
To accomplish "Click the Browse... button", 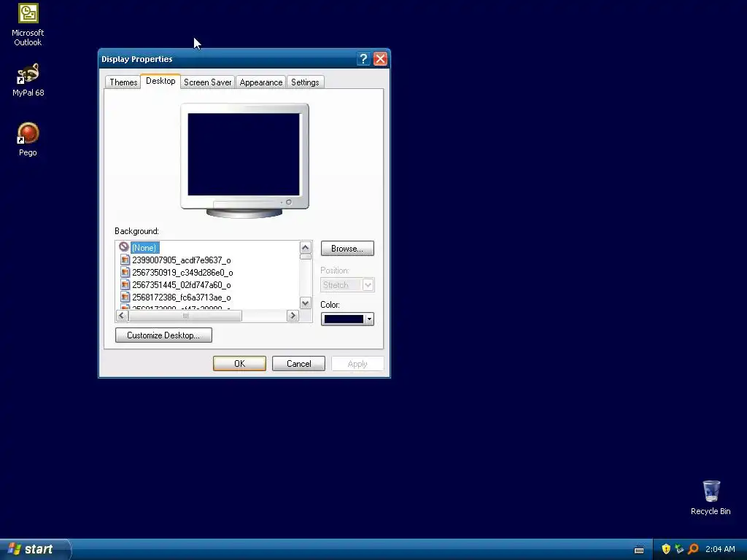I will pyautogui.click(x=347, y=249).
